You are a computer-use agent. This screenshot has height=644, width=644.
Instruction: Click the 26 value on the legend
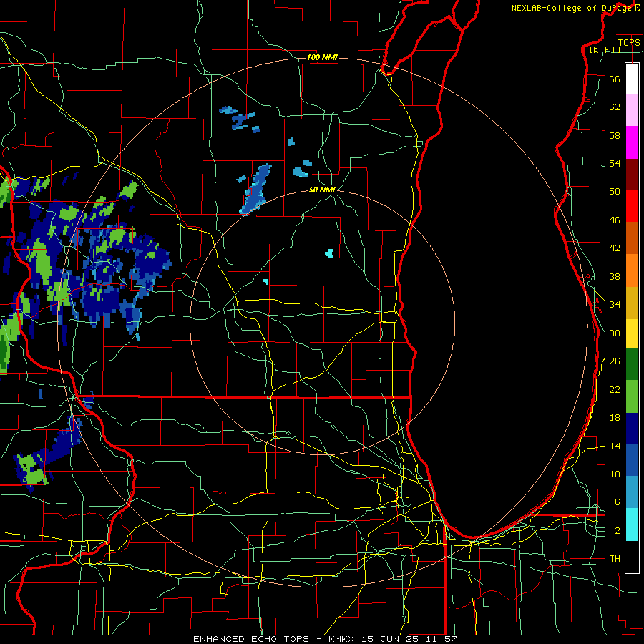[615, 361]
